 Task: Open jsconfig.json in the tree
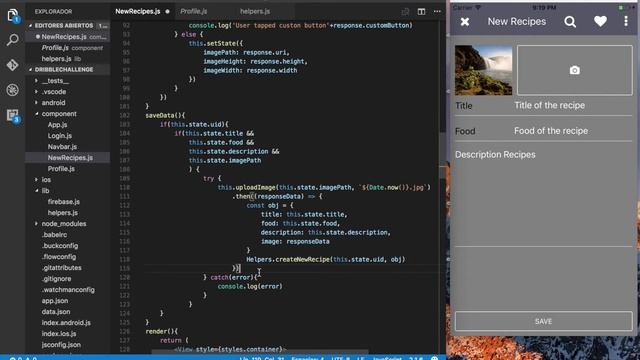(61, 345)
